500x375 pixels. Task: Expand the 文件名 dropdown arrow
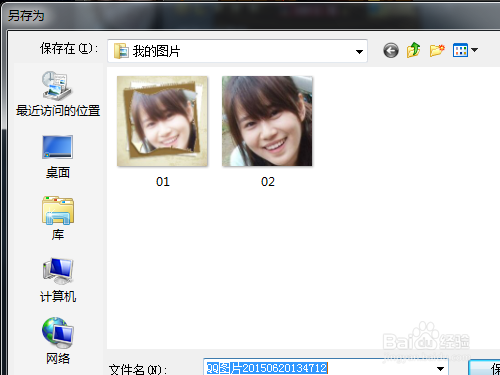[440, 369]
